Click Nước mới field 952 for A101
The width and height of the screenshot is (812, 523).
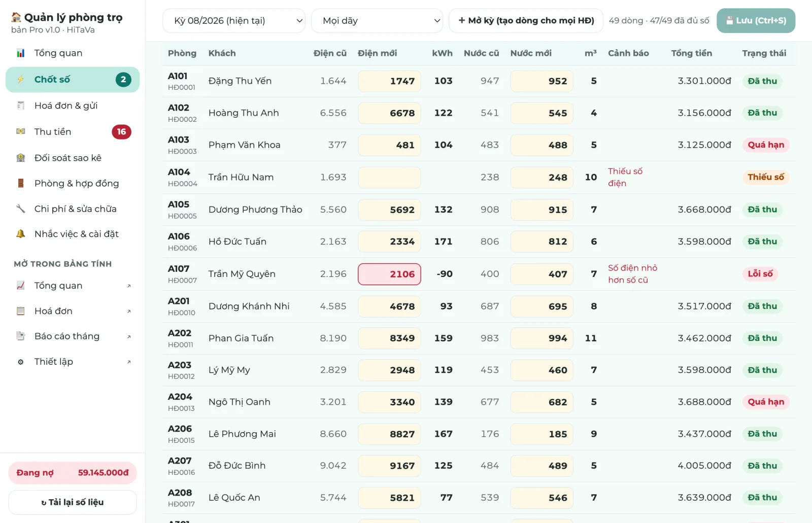[542, 81]
